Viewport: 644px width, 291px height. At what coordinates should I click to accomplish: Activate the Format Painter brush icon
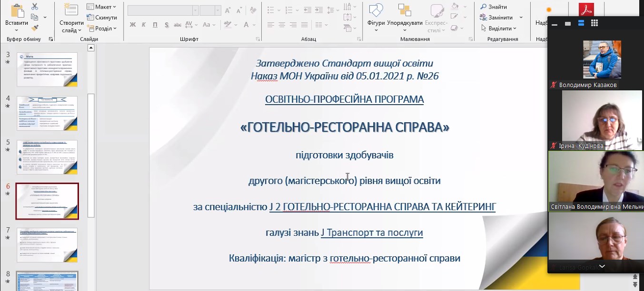pyautogui.click(x=35, y=28)
